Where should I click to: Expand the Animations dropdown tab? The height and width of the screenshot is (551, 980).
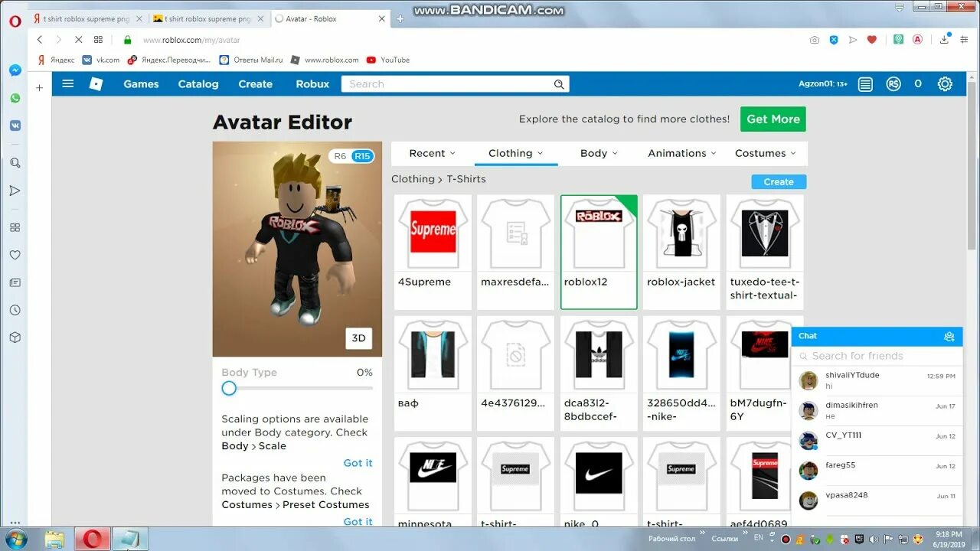[682, 153]
